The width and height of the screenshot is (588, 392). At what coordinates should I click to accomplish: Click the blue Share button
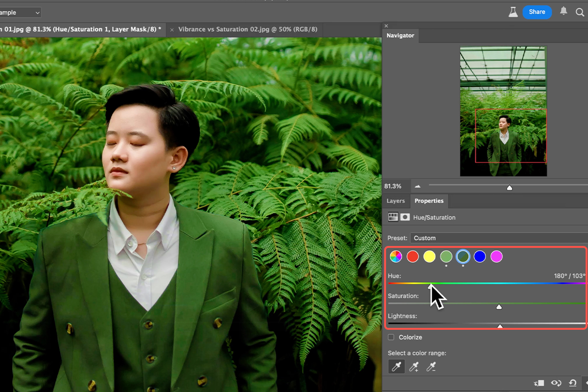[x=537, y=12]
